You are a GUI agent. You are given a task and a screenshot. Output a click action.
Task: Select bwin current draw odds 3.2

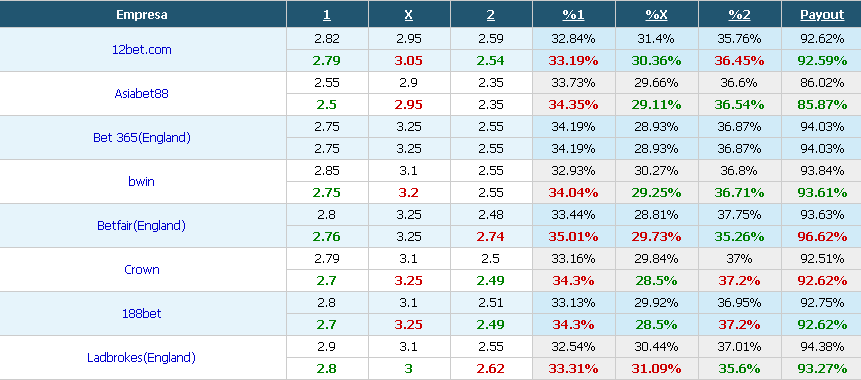point(409,193)
